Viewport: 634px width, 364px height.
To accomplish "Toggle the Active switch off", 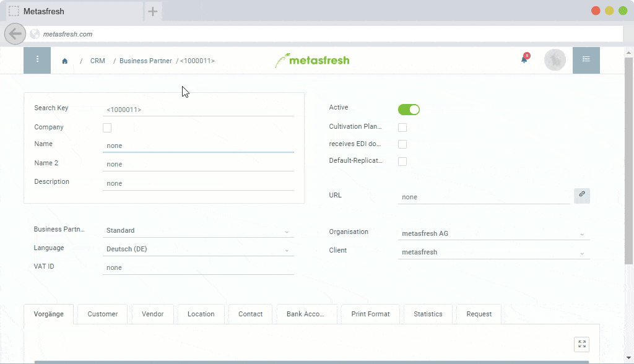I will click(x=409, y=110).
